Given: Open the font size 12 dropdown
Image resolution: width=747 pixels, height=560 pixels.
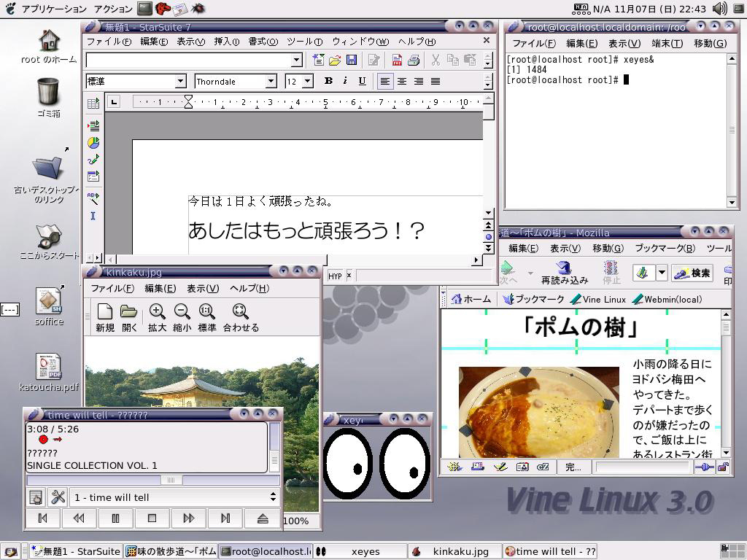Looking at the screenshot, I should pos(308,82).
